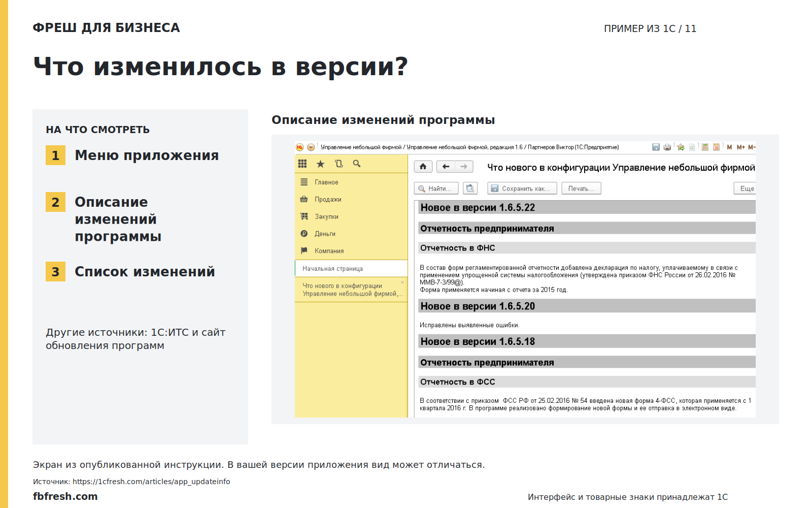Click the 1C logo icon in title bar
812x508 pixels.
tap(300, 147)
